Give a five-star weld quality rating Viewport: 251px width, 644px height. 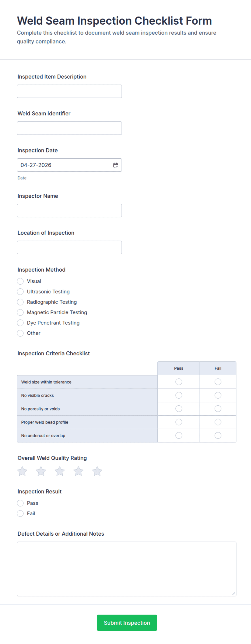click(97, 471)
